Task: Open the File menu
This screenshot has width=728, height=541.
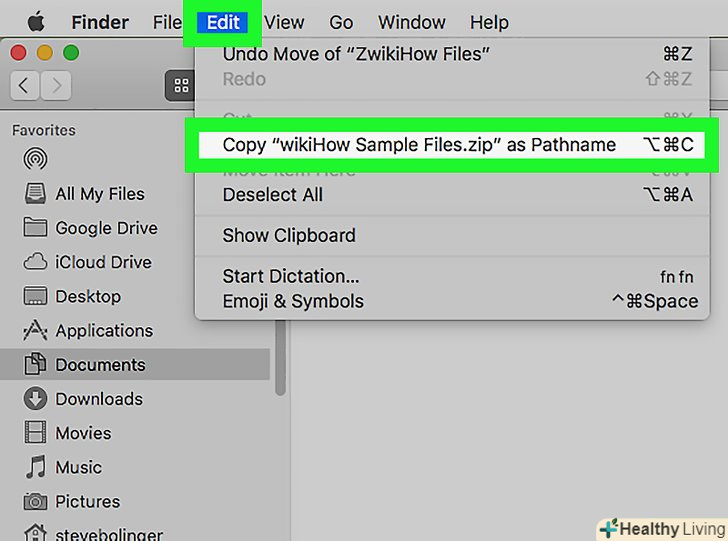Action: click(x=167, y=22)
